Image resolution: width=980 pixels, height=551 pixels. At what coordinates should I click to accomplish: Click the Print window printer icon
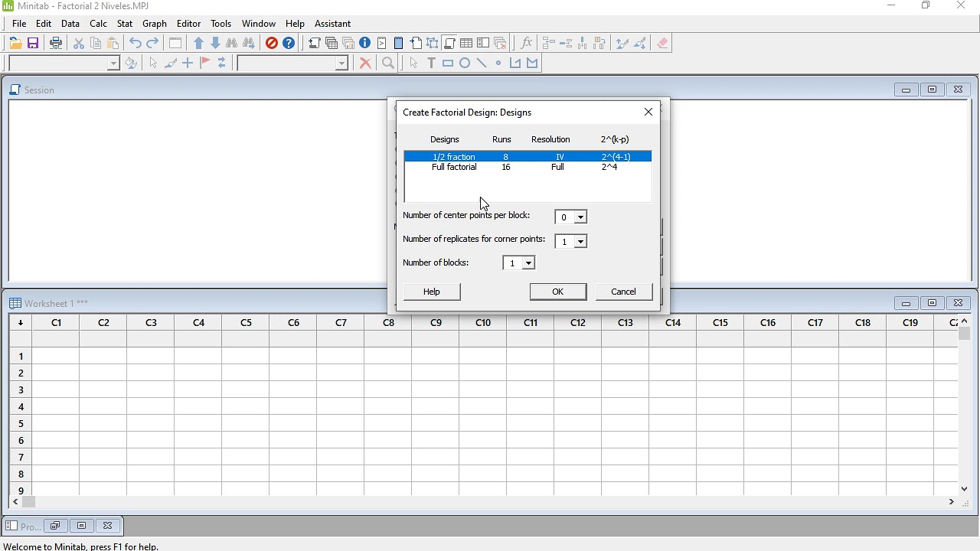(56, 44)
